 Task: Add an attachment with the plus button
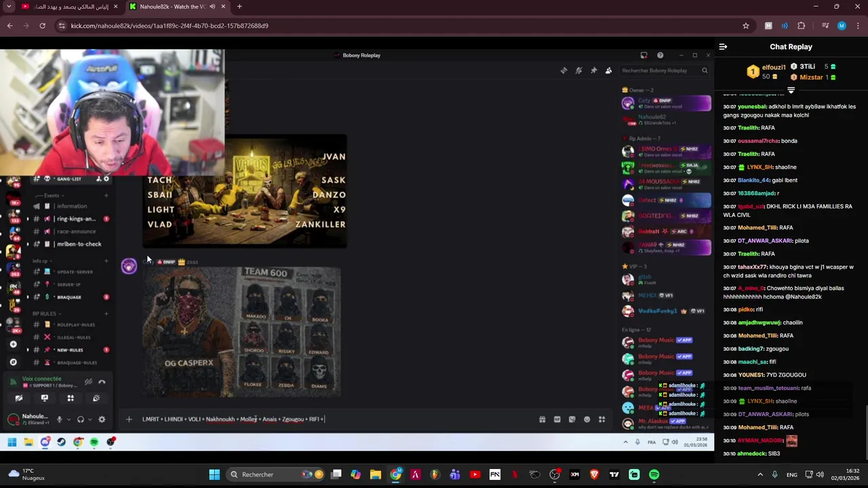129,420
